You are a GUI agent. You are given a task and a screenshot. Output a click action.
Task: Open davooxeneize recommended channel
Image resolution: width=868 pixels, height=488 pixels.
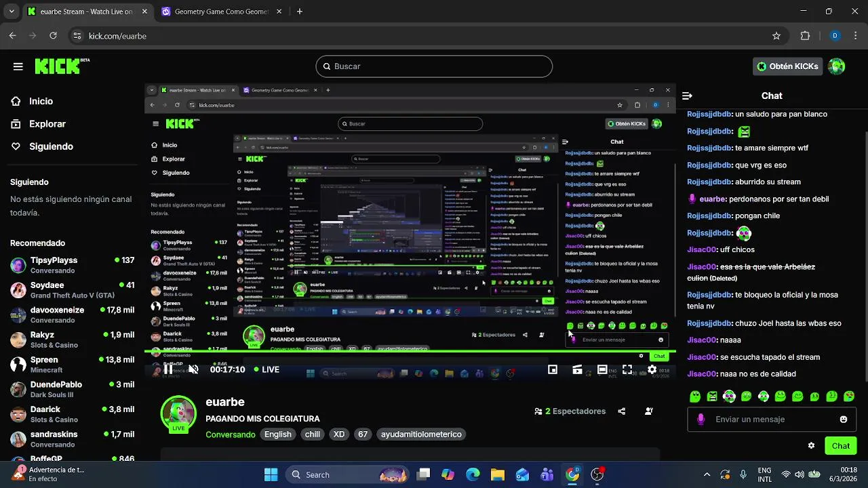point(73,315)
